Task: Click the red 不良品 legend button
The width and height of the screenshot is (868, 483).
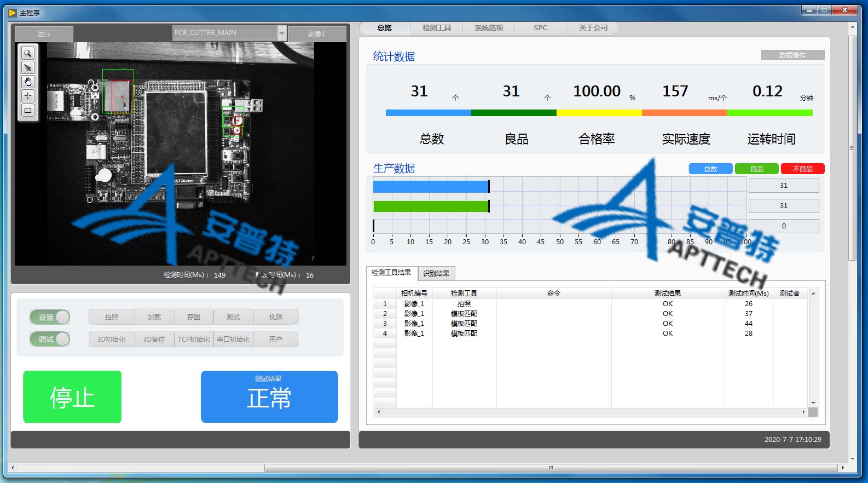Action: pyautogui.click(x=802, y=169)
